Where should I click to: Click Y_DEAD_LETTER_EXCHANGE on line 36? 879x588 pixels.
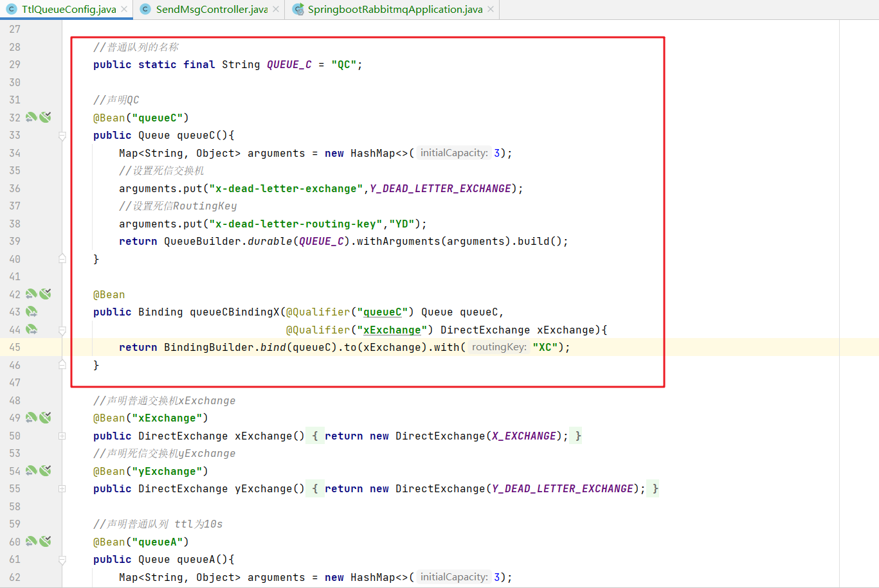coord(440,188)
